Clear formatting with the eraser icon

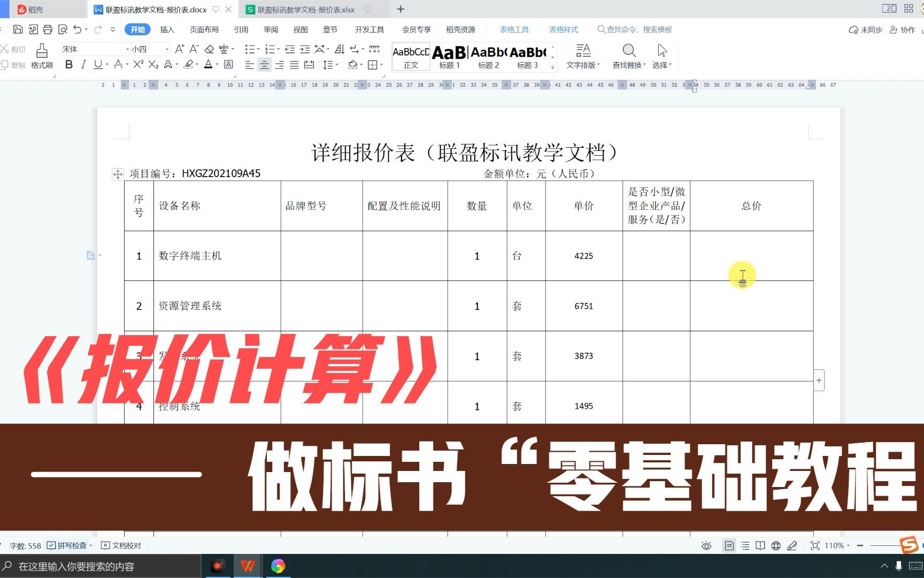(209, 49)
